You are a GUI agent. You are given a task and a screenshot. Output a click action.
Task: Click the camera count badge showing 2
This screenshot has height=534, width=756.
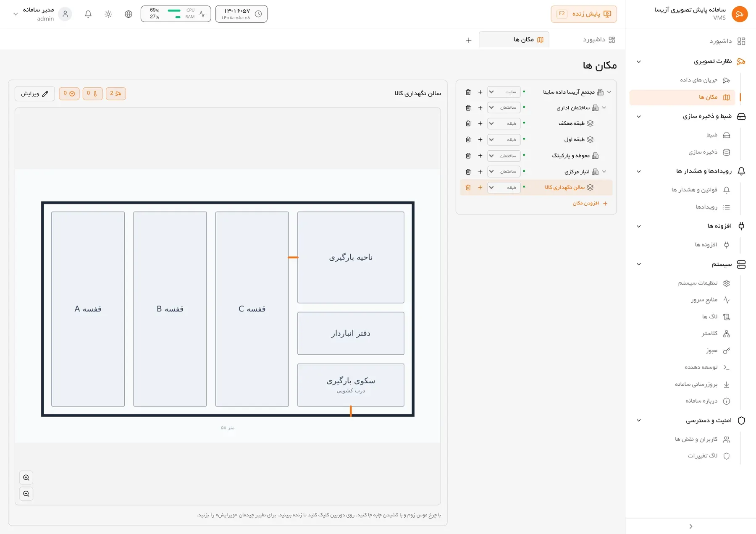point(115,93)
